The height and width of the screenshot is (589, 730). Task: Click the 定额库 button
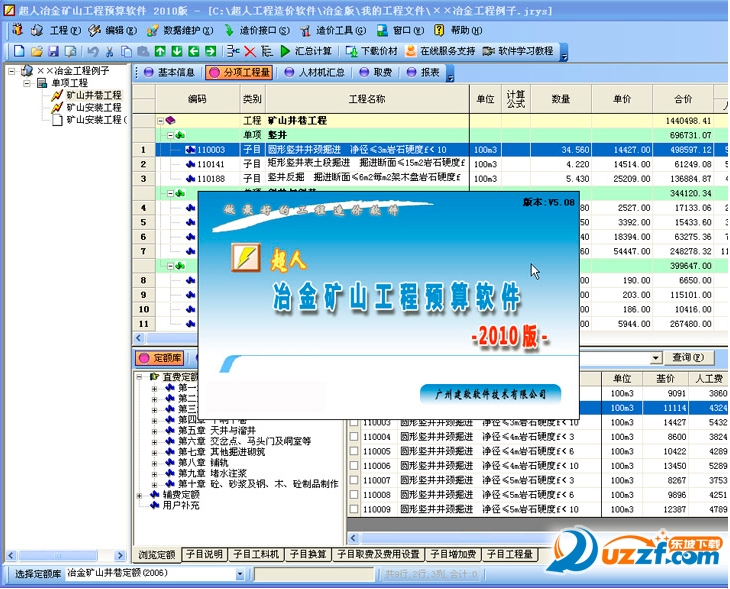pos(160,358)
